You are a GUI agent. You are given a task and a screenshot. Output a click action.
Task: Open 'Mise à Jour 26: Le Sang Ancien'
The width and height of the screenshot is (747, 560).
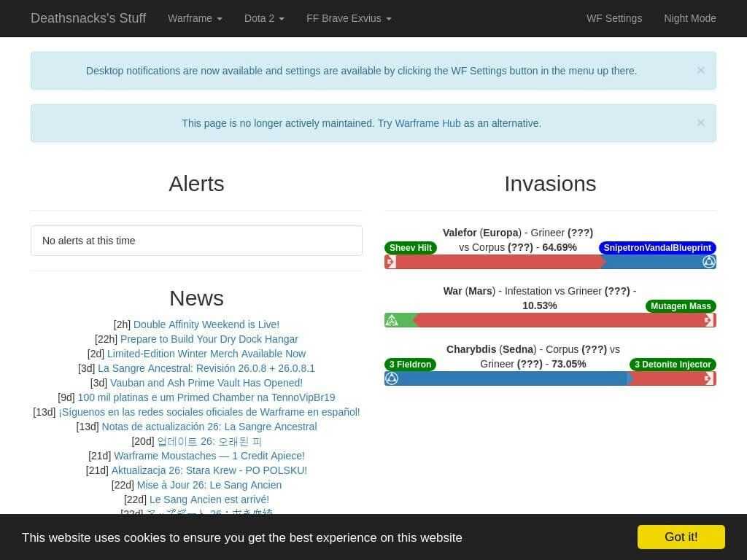(x=209, y=485)
